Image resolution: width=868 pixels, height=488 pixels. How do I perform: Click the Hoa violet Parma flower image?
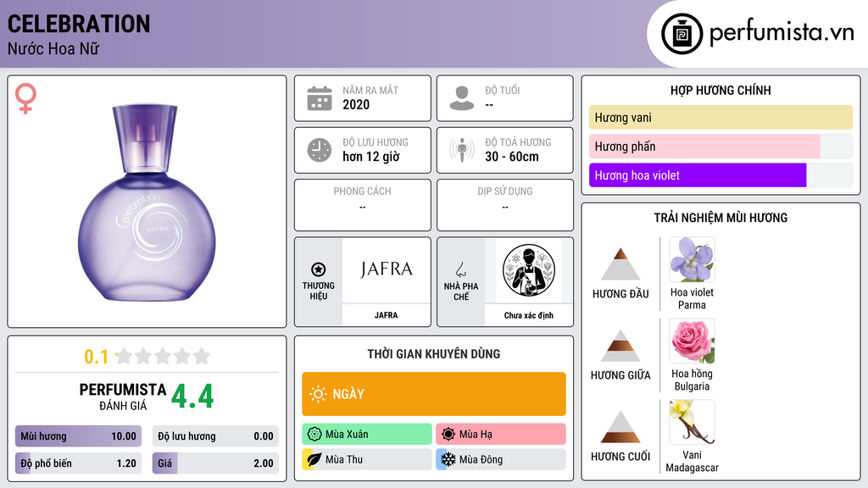coord(692,259)
